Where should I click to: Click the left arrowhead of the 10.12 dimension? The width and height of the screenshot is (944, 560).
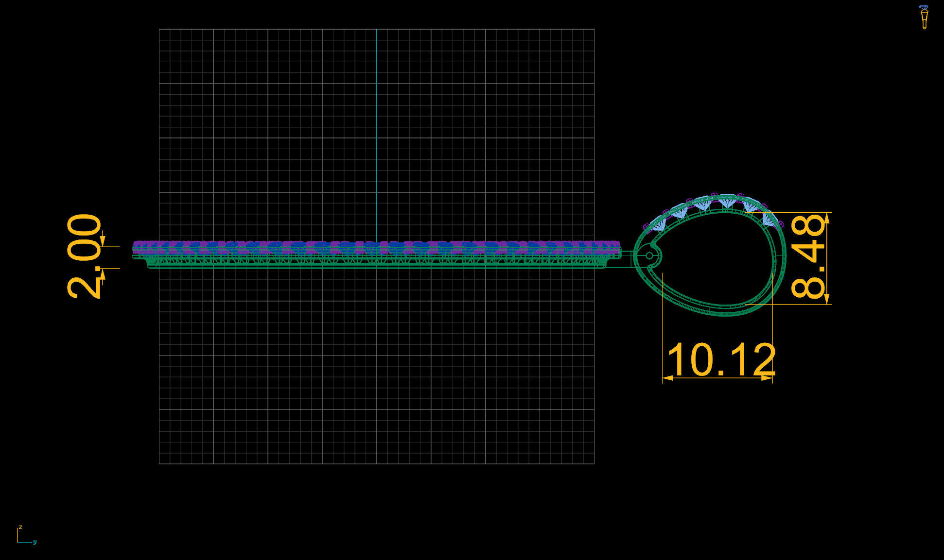click(x=668, y=377)
